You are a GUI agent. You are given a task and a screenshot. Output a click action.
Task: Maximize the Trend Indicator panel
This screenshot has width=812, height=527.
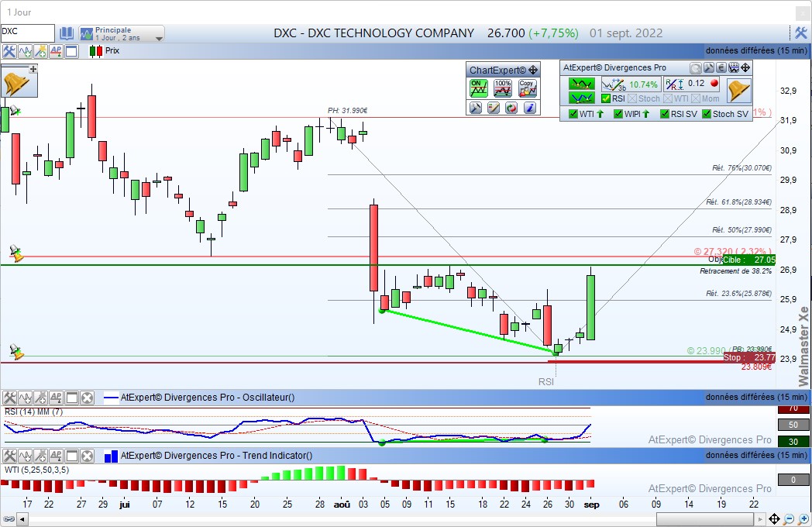tap(71, 456)
